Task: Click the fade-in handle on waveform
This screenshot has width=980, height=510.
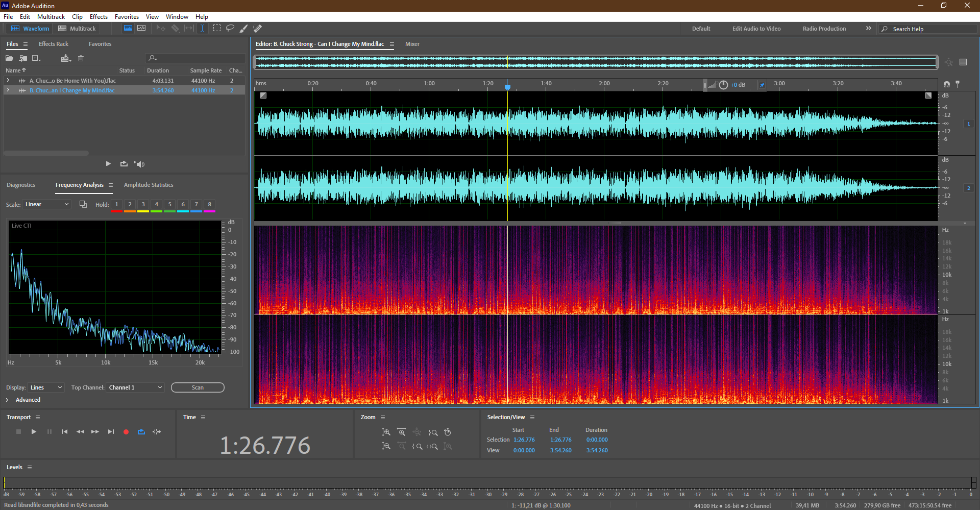Action: 263,95
